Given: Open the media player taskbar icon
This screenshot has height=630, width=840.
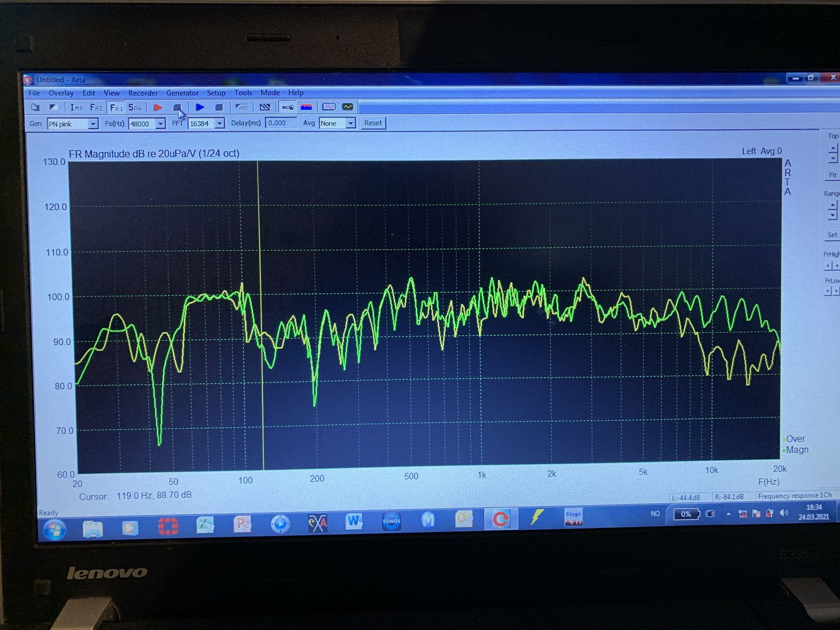Looking at the screenshot, I should point(129,527).
